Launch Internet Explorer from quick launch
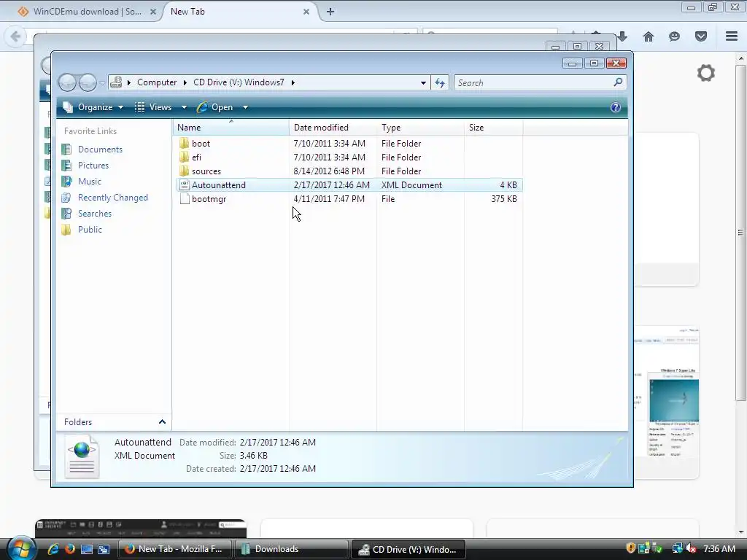This screenshot has width=747, height=560. pyautogui.click(x=53, y=549)
